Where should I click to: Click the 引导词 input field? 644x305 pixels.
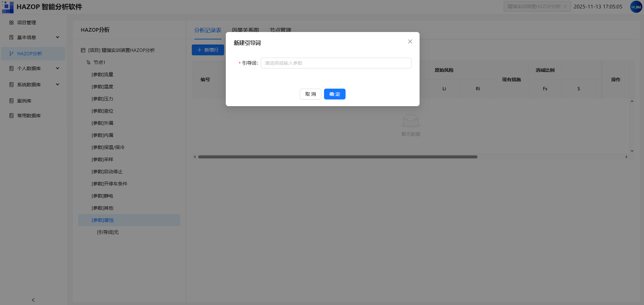[x=336, y=63]
